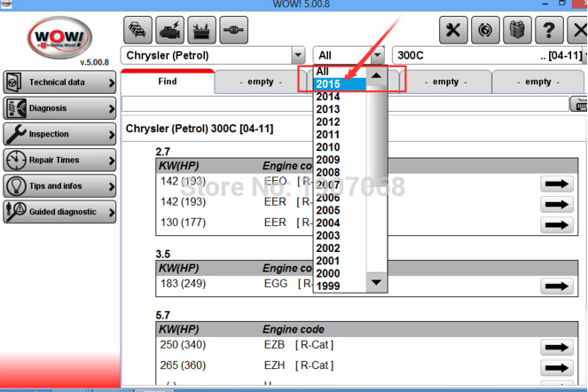Select the first empty tab next to Find
588x392 pixels.
(x=260, y=82)
